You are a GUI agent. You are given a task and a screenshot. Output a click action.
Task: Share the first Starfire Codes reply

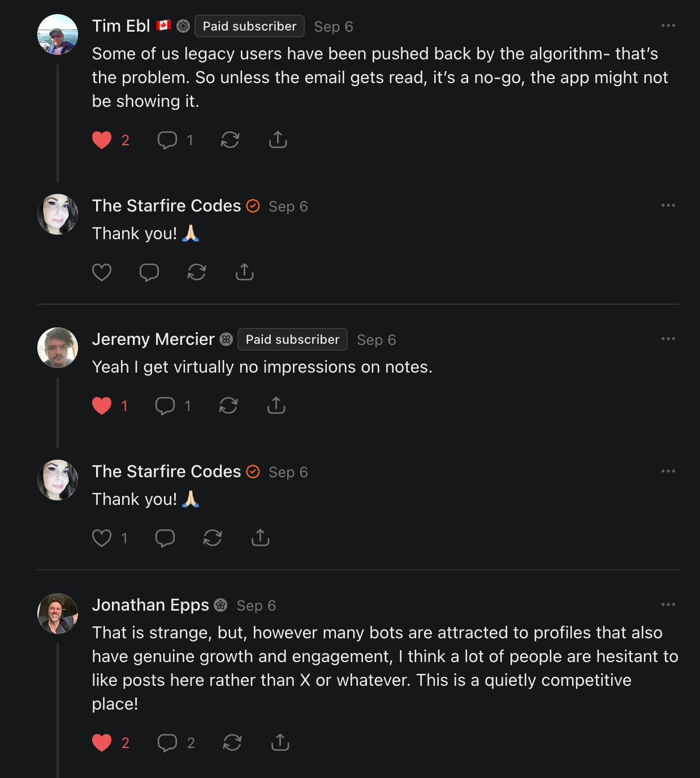(244, 273)
